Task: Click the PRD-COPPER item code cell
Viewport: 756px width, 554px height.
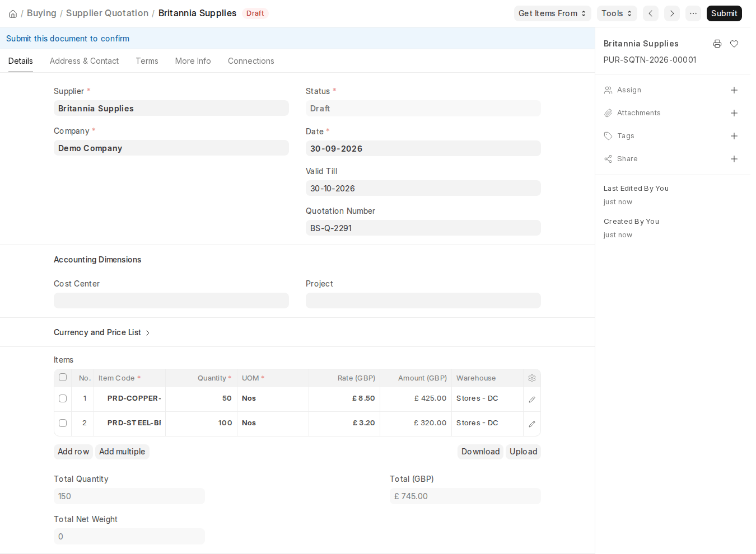Action: pos(130,398)
